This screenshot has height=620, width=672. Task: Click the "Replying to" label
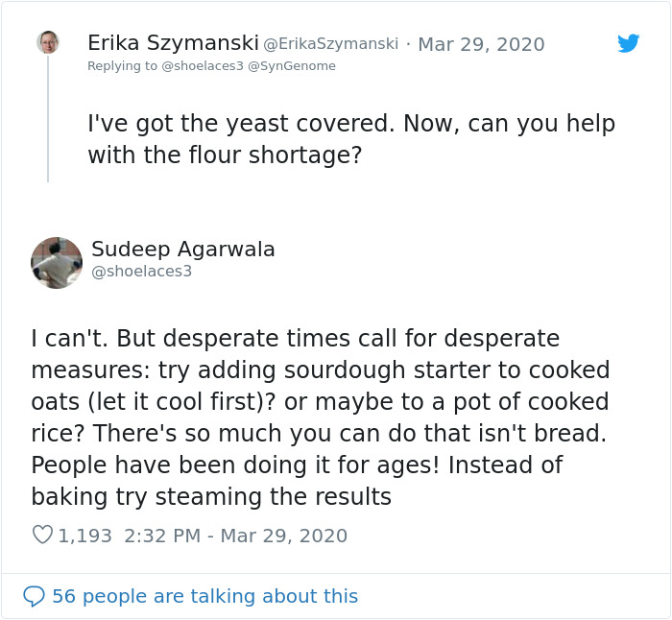[x=121, y=66]
